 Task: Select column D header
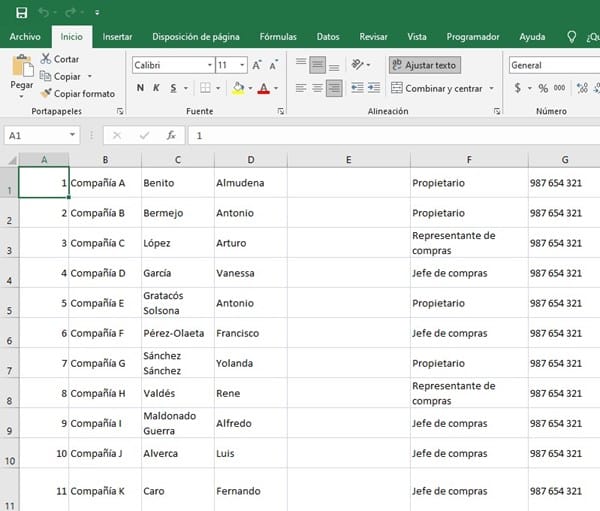tap(251, 160)
